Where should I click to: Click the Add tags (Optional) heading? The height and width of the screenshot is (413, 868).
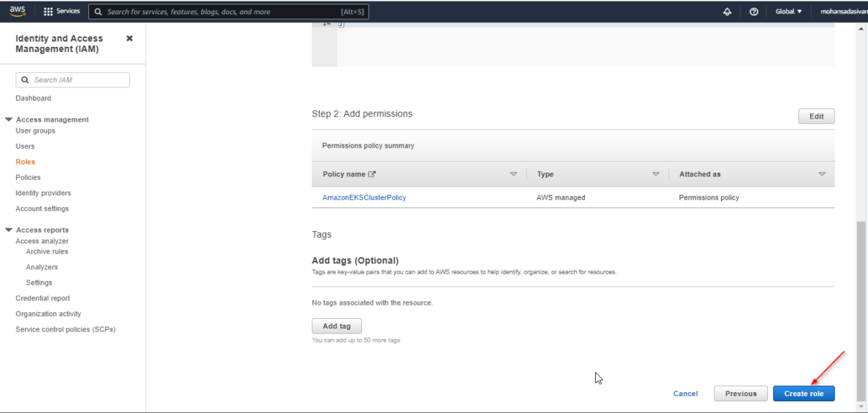click(355, 260)
